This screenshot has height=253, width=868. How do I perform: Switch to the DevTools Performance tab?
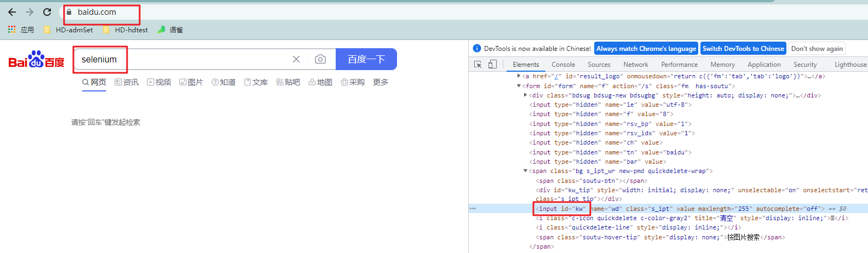pos(680,65)
